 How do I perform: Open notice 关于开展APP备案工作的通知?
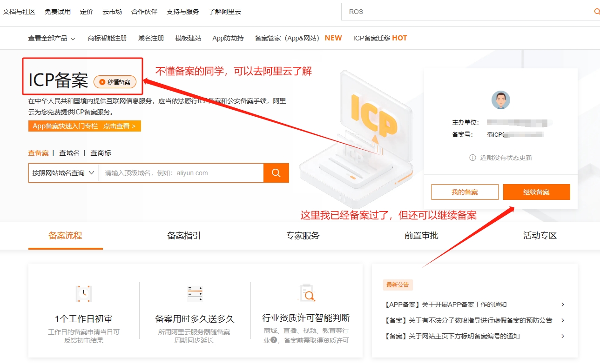446,304
